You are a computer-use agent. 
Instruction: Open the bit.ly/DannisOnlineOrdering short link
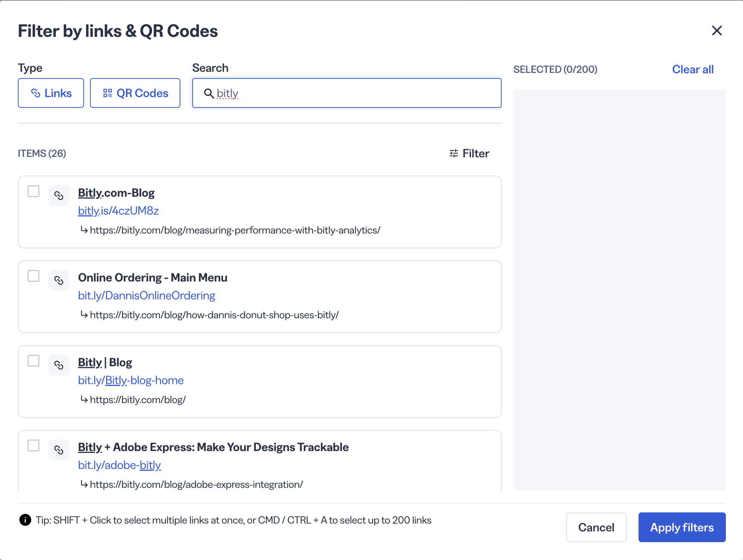tap(147, 296)
